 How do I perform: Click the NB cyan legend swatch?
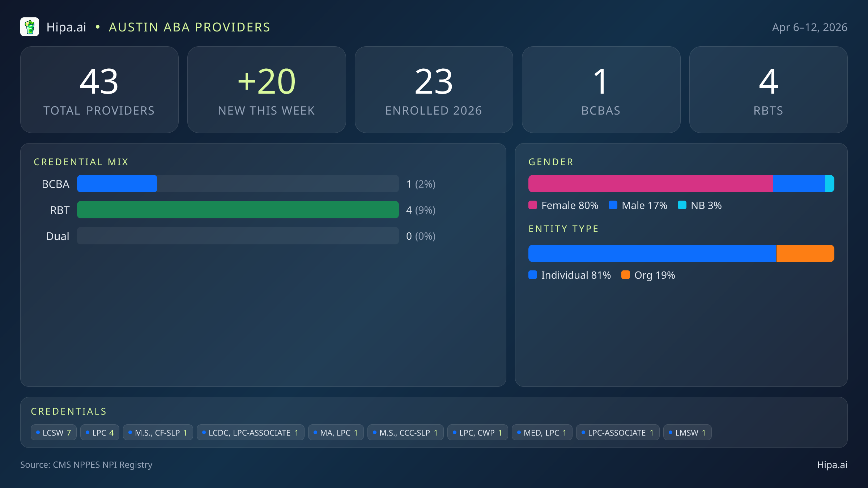682,205
